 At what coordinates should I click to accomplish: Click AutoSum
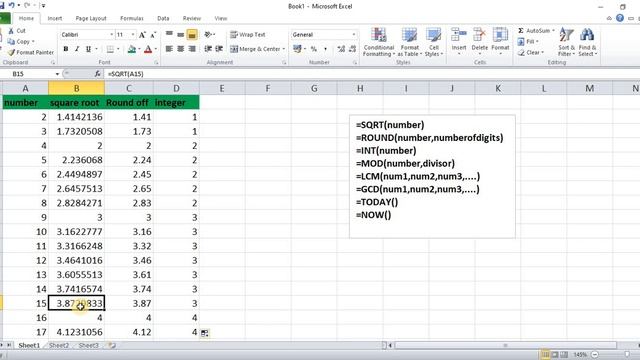[x=534, y=31]
